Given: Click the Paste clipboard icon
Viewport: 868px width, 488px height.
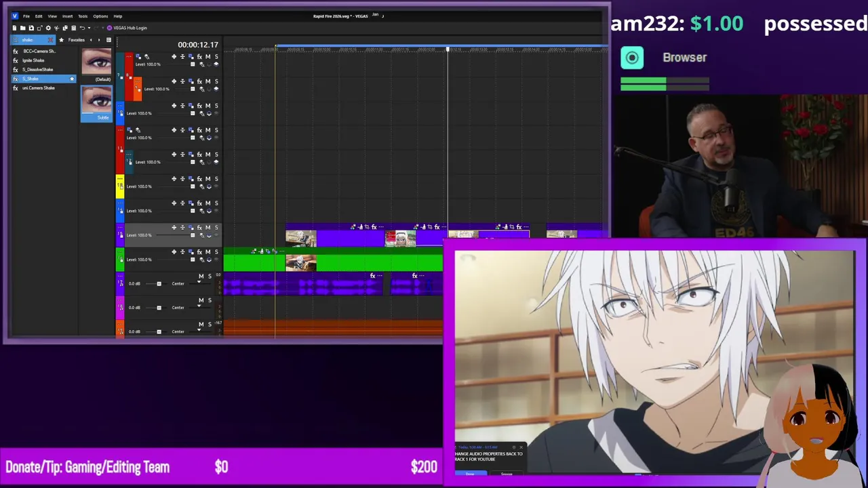Looking at the screenshot, I should point(73,28).
